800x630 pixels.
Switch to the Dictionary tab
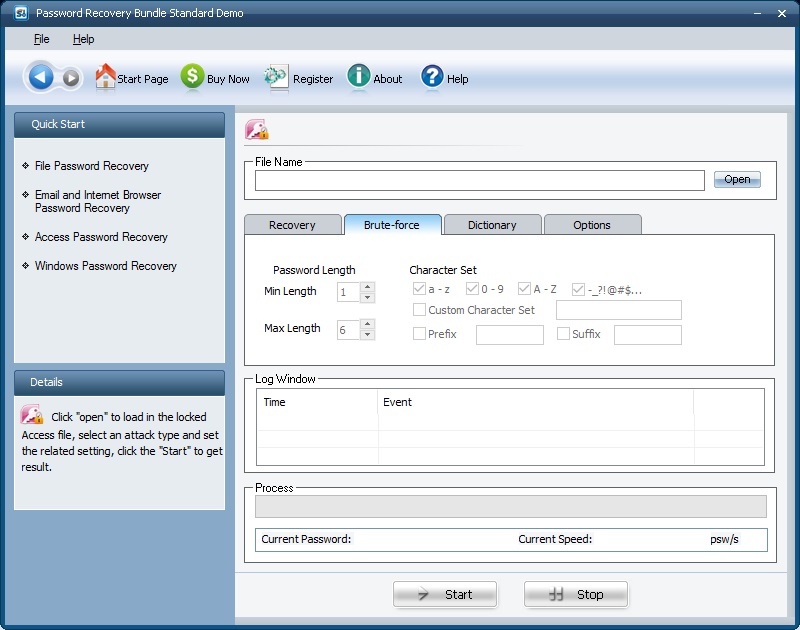(492, 225)
